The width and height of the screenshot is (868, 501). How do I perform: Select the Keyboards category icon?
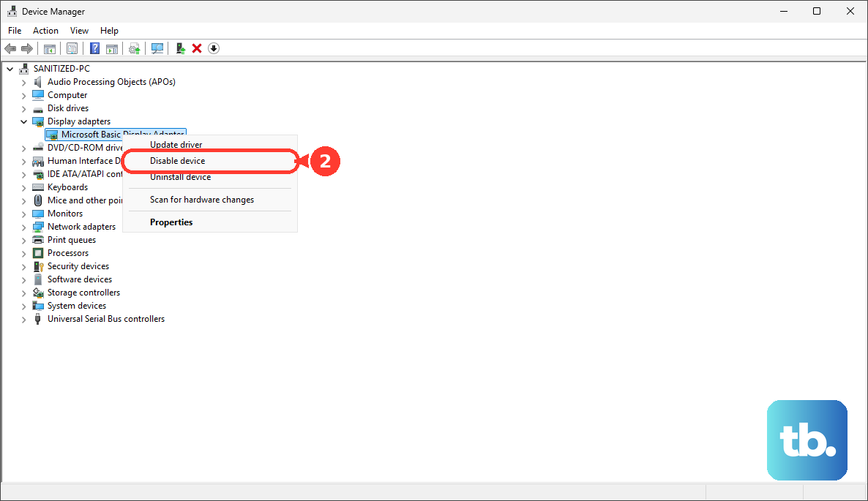tap(37, 187)
